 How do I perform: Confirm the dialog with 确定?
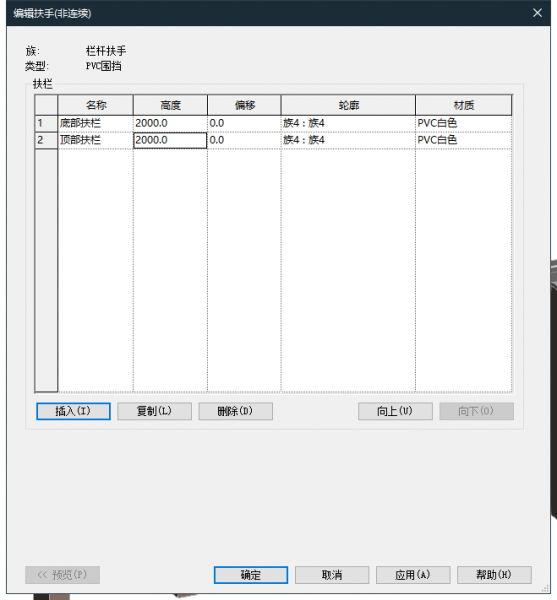pos(251,575)
